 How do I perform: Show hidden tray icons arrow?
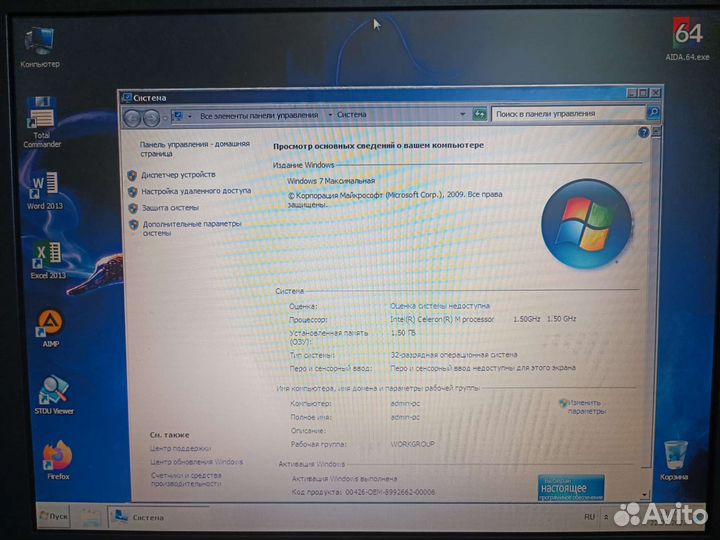(x=605, y=517)
